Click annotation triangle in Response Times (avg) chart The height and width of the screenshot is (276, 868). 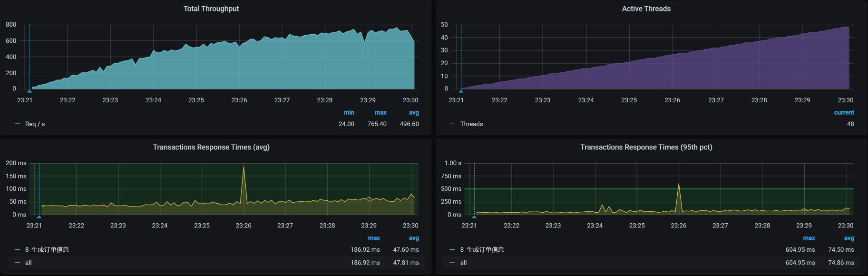(x=39, y=217)
